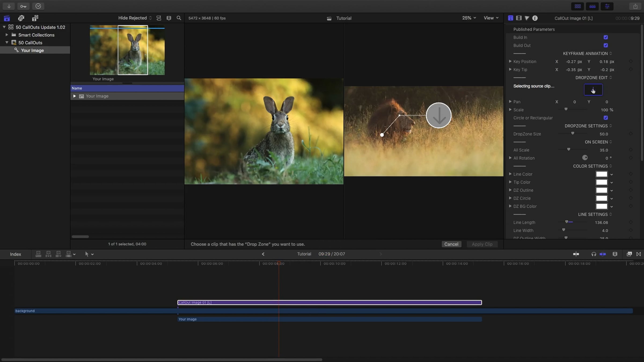This screenshot has height=362, width=644.
Task: Click the share export icon
Action: pyautogui.click(x=635, y=6)
